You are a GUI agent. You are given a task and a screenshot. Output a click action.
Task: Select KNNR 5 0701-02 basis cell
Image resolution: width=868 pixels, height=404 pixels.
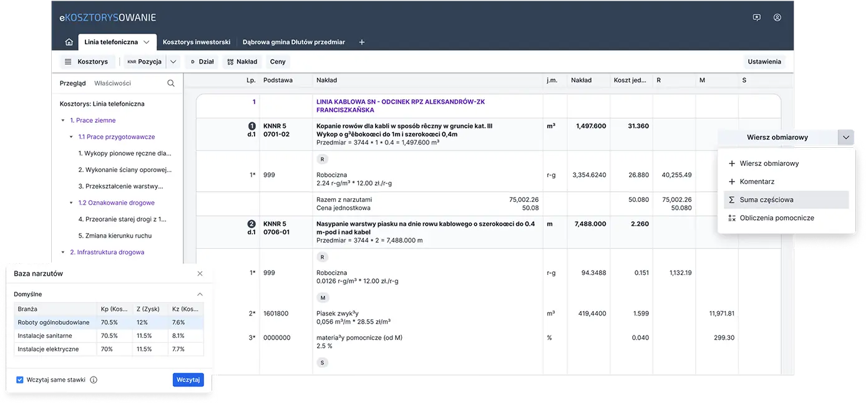click(275, 130)
